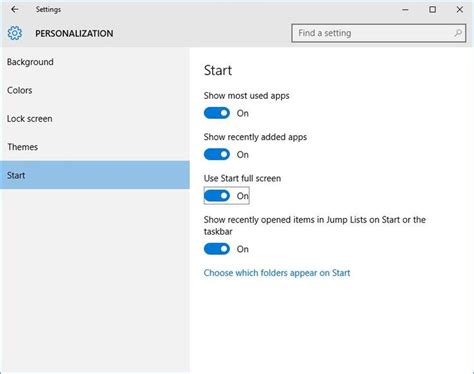Click the back arrow in title bar

[x=14, y=9]
